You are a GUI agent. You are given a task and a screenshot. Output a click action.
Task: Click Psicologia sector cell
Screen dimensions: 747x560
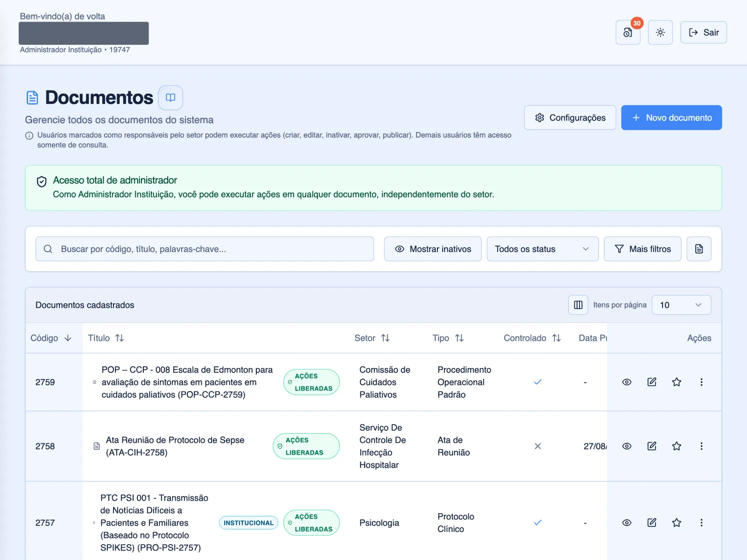tap(379, 523)
